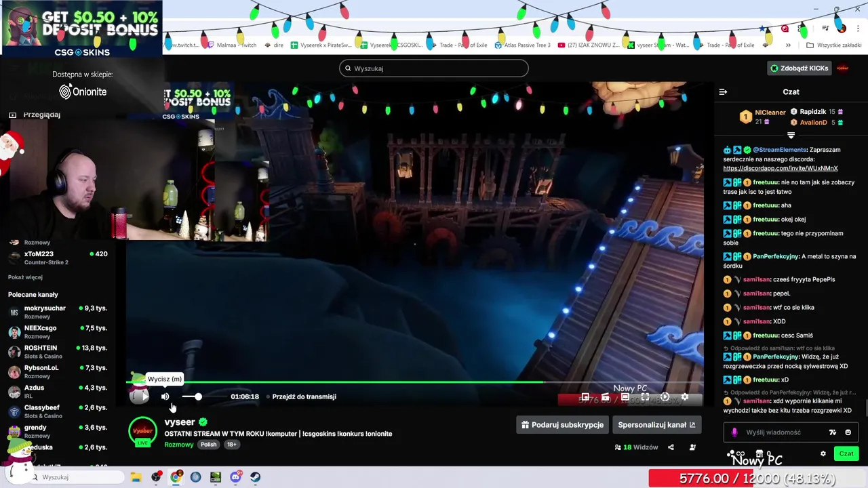Viewport: 868px width, 488px height.
Task: Click the 'Rozmowy' category link
Action: tap(179, 445)
